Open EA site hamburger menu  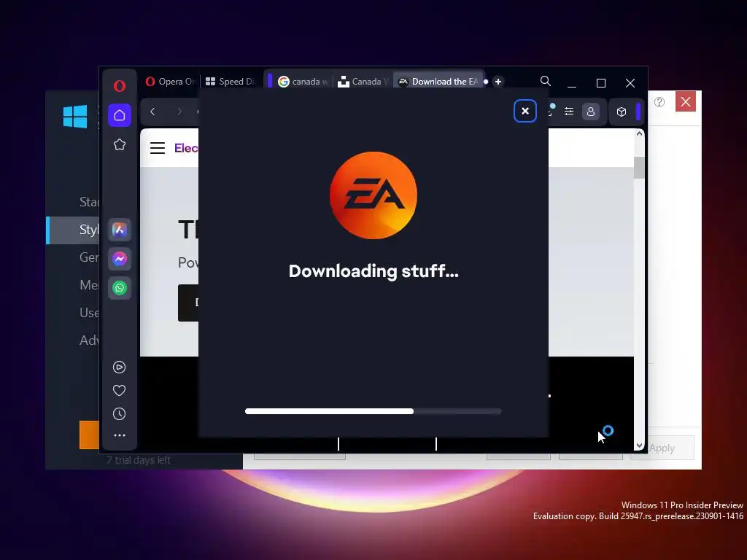click(158, 148)
